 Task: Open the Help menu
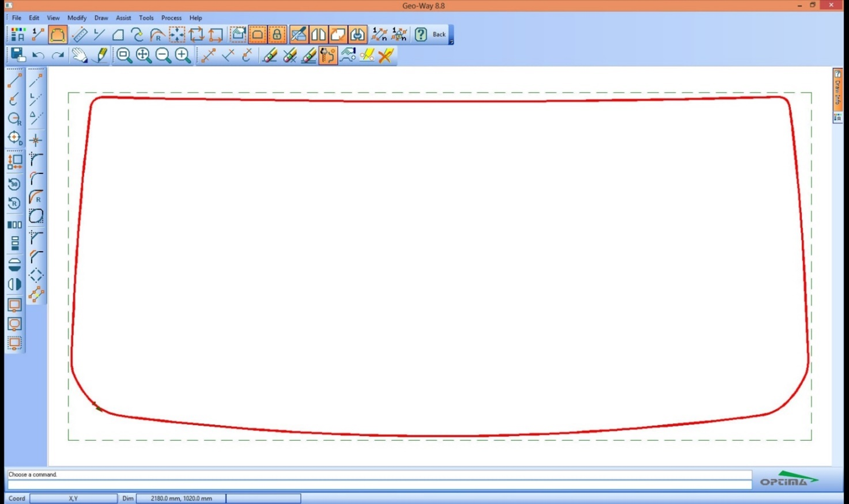point(196,18)
